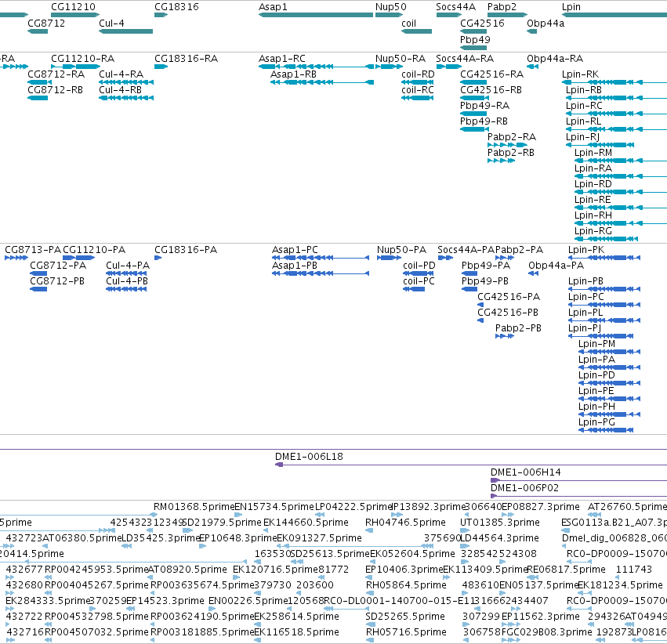
Task: Click the Nup50 gene label
Action: [390, 7]
